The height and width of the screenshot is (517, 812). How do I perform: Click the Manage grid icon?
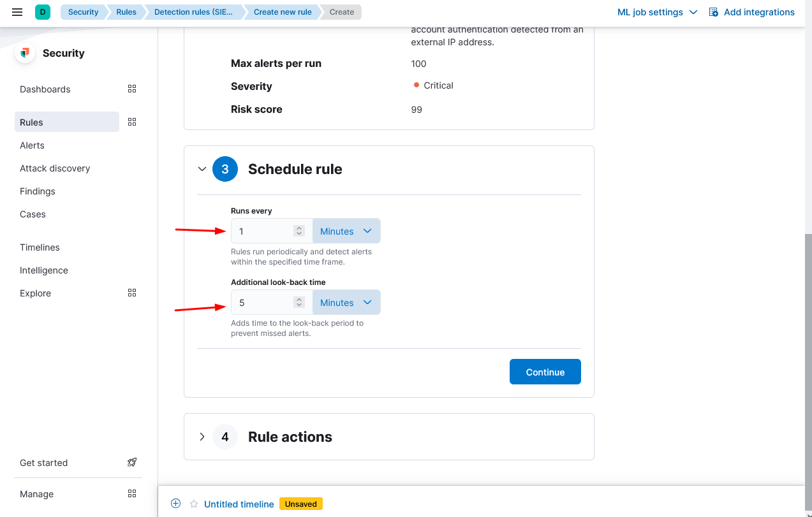(132, 494)
